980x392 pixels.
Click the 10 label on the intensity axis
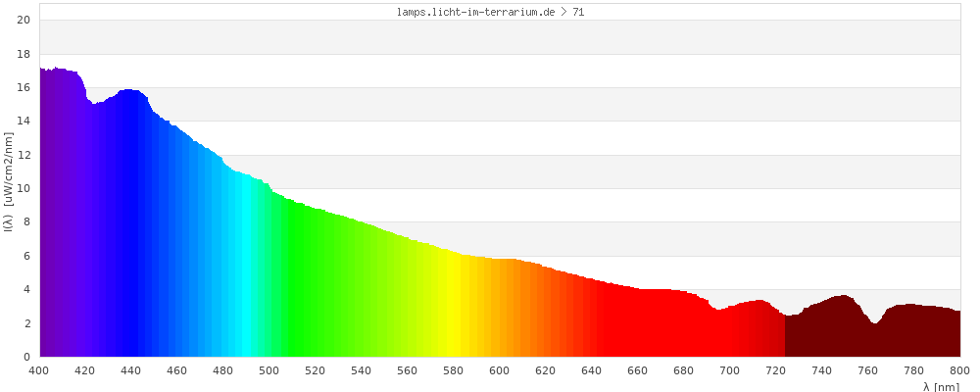pyautogui.click(x=24, y=188)
